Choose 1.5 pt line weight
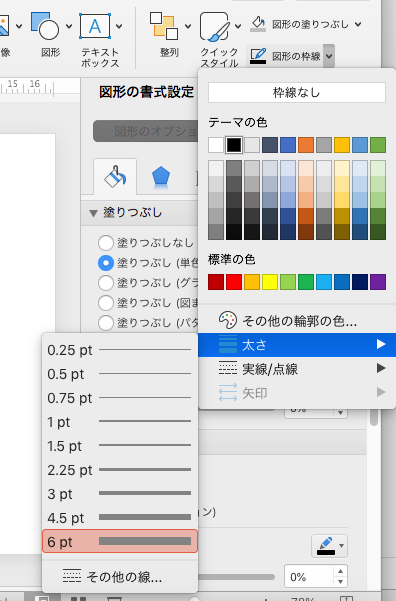Image resolution: width=396 pixels, height=601 pixels. (x=120, y=446)
